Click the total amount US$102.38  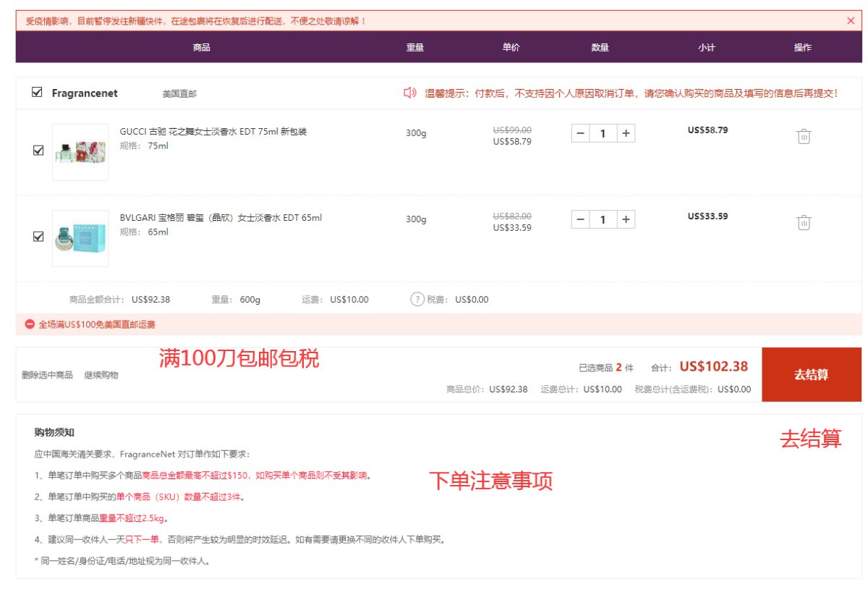714,367
